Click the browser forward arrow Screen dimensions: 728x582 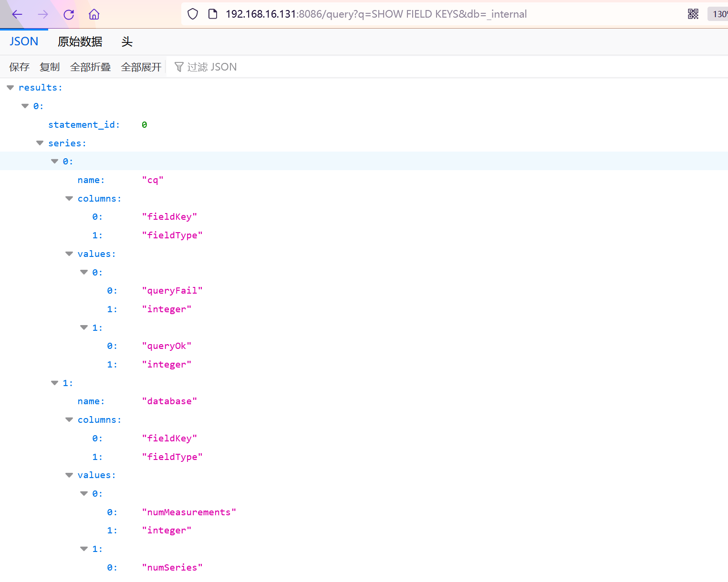click(x=43, y=14)
